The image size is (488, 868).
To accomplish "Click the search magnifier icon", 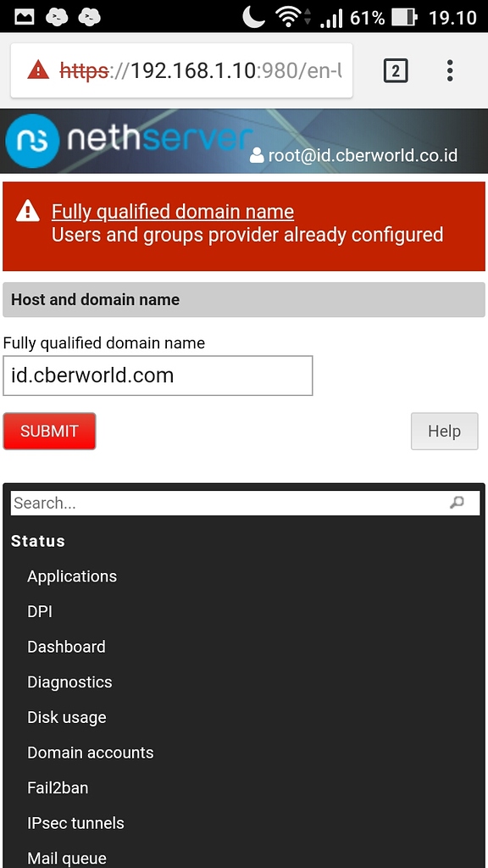I will point(458,503).
